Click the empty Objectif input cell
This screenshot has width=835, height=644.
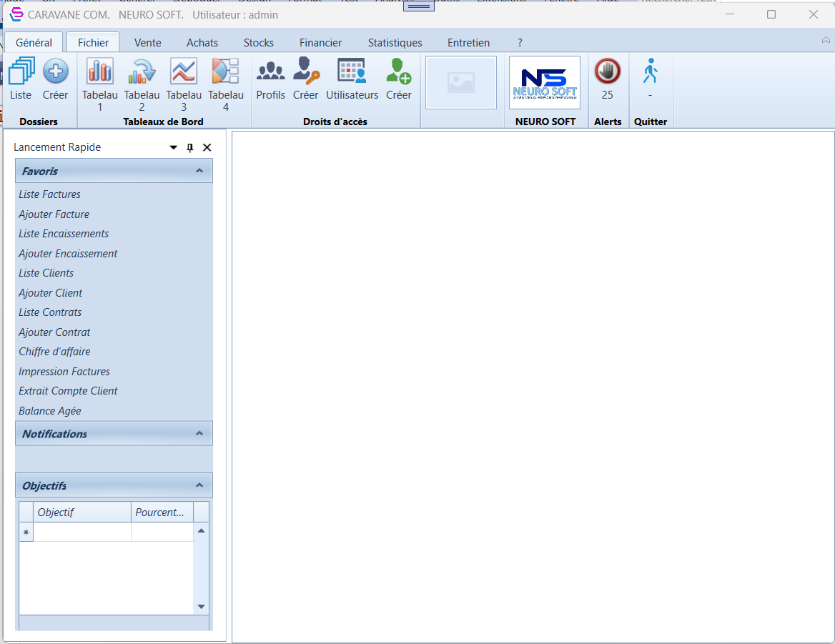click(x=82, y=532)
